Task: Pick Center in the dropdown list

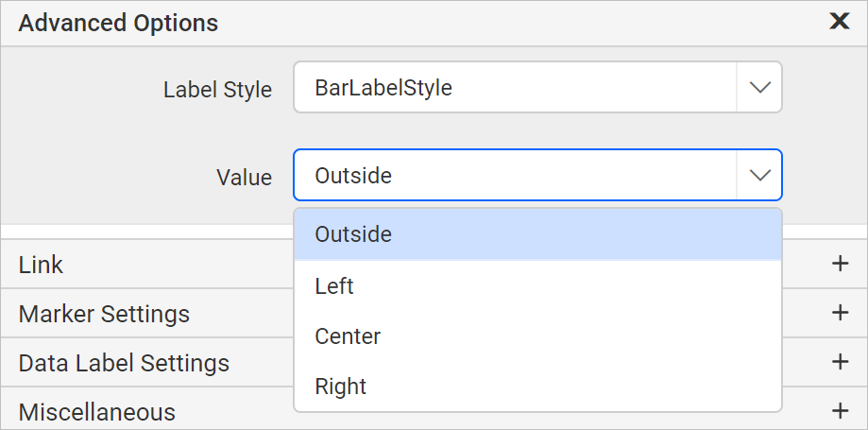Action: pos(537,336)
